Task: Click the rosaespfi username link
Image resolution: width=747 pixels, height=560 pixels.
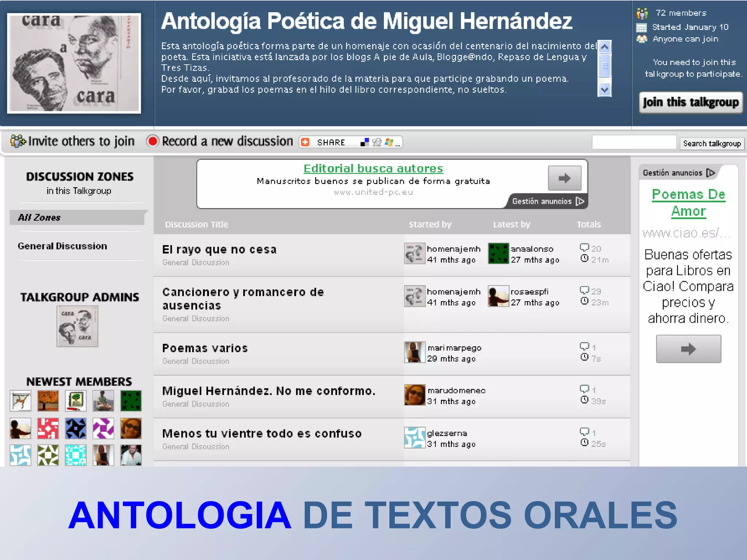Action: 529,292
